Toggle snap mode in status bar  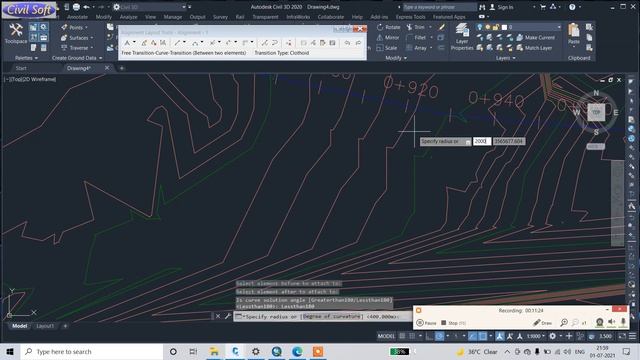412,336
